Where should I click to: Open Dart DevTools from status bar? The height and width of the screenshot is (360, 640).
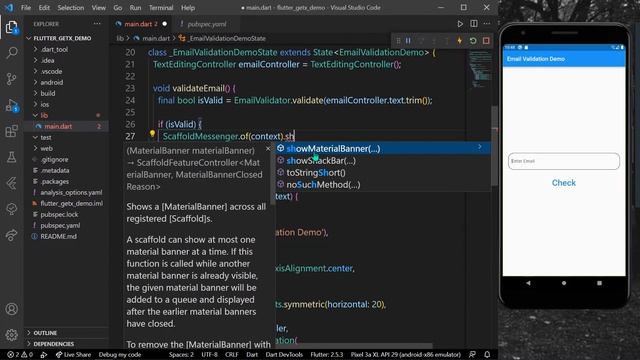pyautogui.click(x=284, y=355)
